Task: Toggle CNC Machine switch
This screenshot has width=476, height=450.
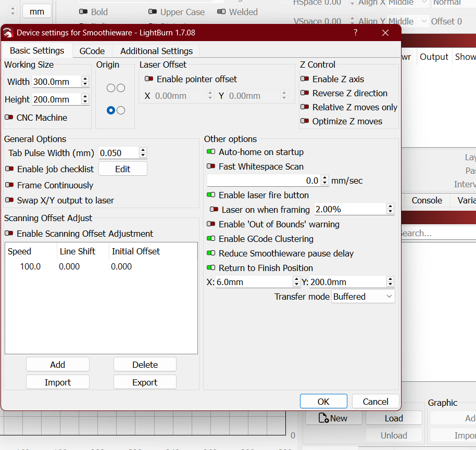Action: pos(9,118)
